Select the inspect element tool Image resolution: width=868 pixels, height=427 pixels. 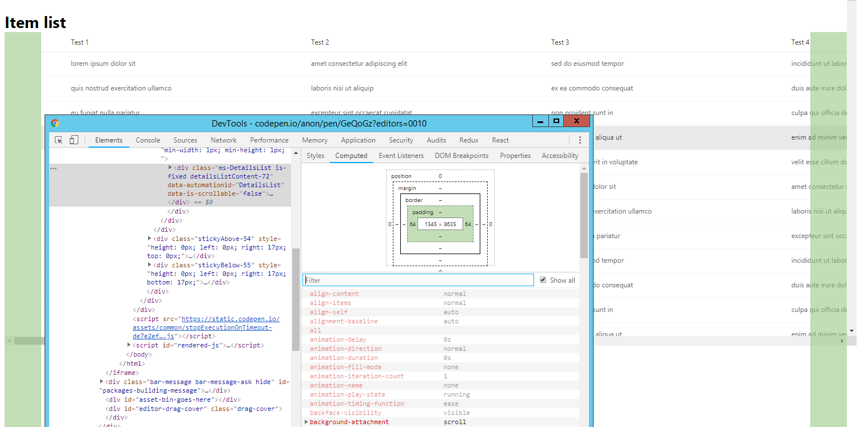click(x=58, y=140)
